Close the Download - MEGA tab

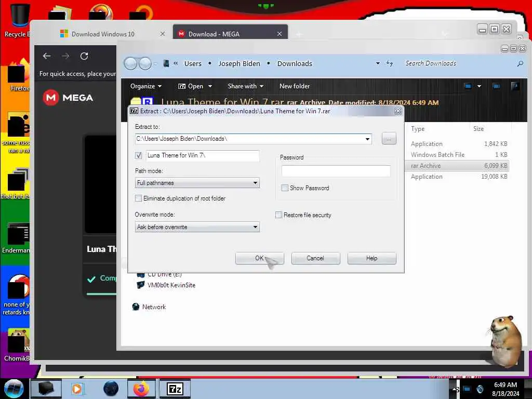coord(279,34)
